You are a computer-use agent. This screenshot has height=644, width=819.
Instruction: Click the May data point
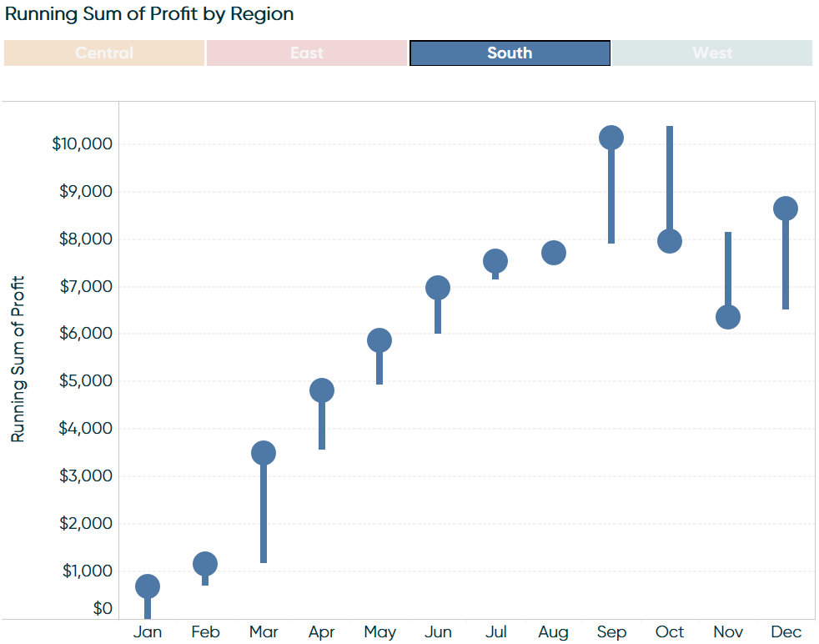[380, 340]
